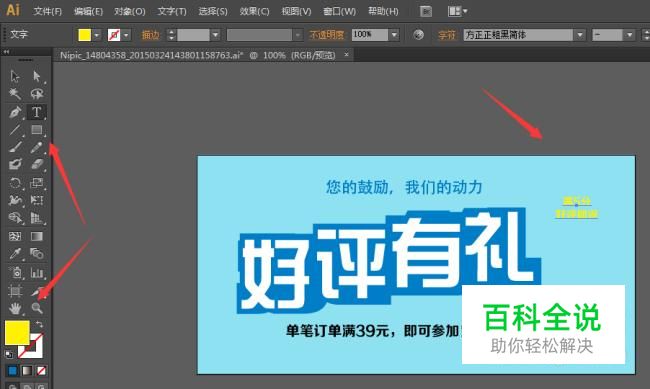Select the Symbol Sprayer tool
This screenshot has width=650, height=389.
click(15, 272)
